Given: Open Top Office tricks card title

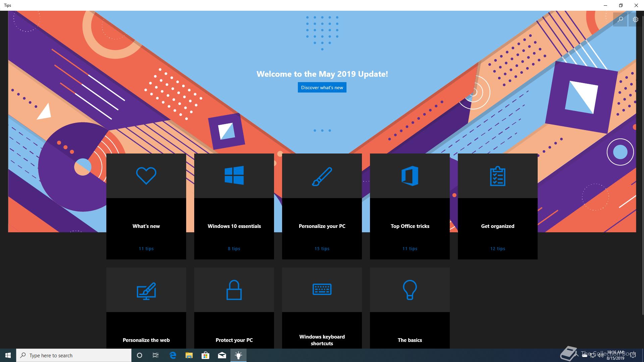Looking at the screenshot, I should [410, 226].
